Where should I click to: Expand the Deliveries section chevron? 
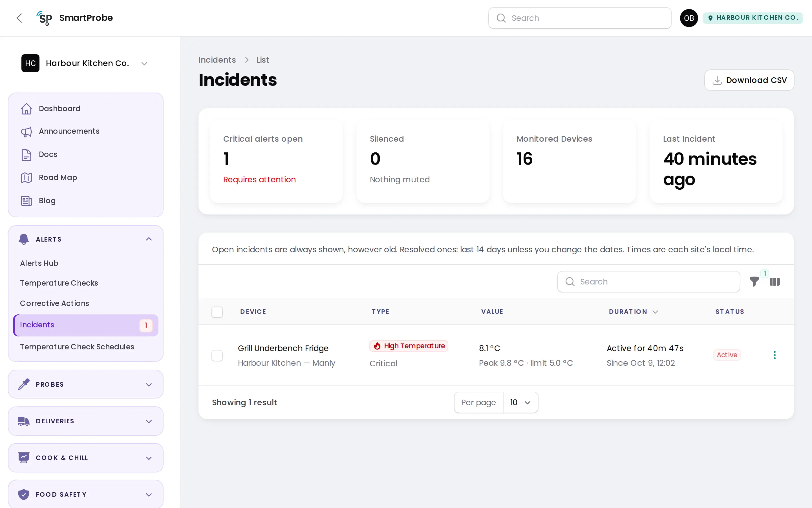[x=149, y=421]
